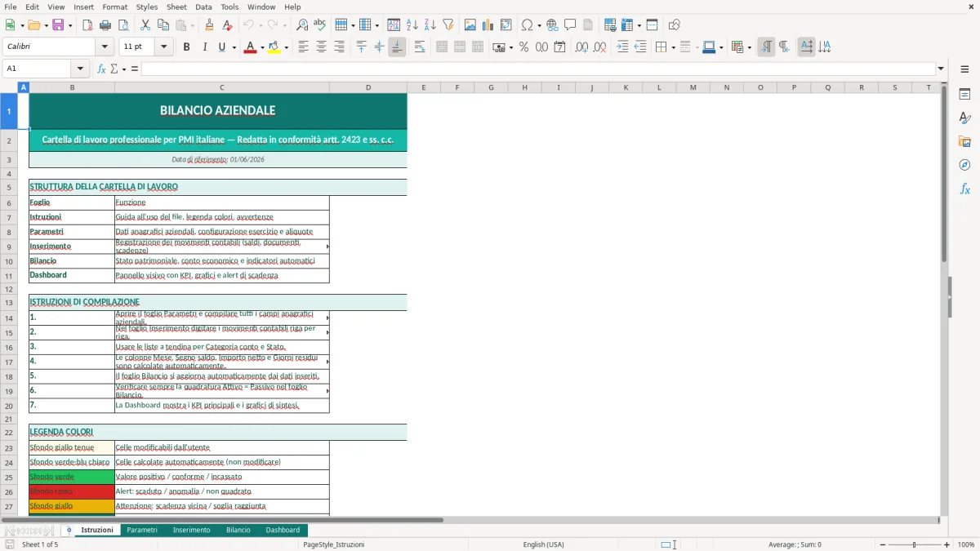The height and width of the screenshot is (551, 980).
Task: Click Insert Comment speech bubble icon
Action: tap(570, 25)
